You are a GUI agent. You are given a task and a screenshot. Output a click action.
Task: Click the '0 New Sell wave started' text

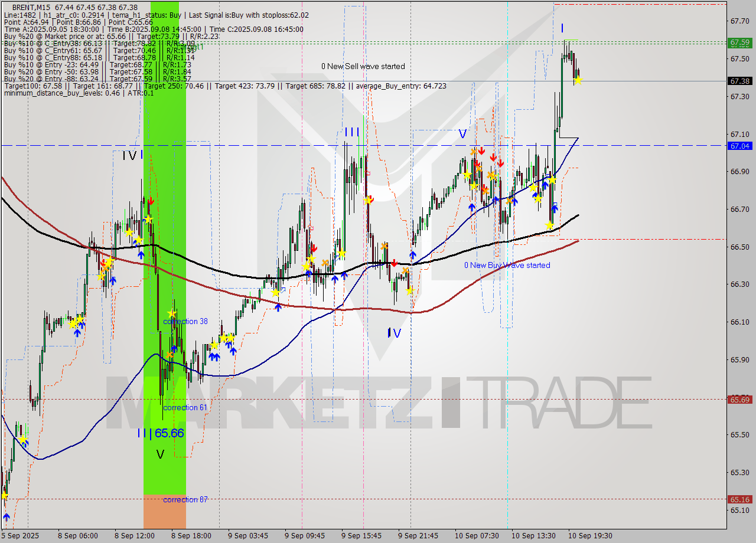[362, 66]
